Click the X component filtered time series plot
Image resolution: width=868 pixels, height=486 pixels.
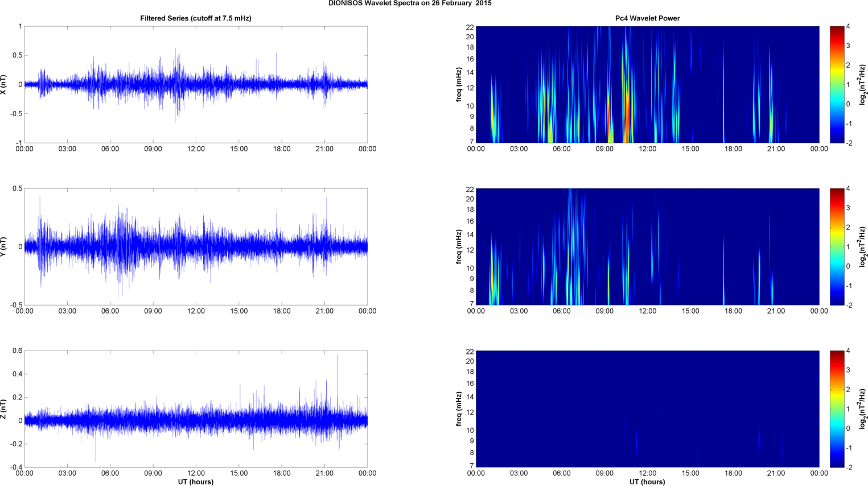pyautogui.click(x=196, y=84)
